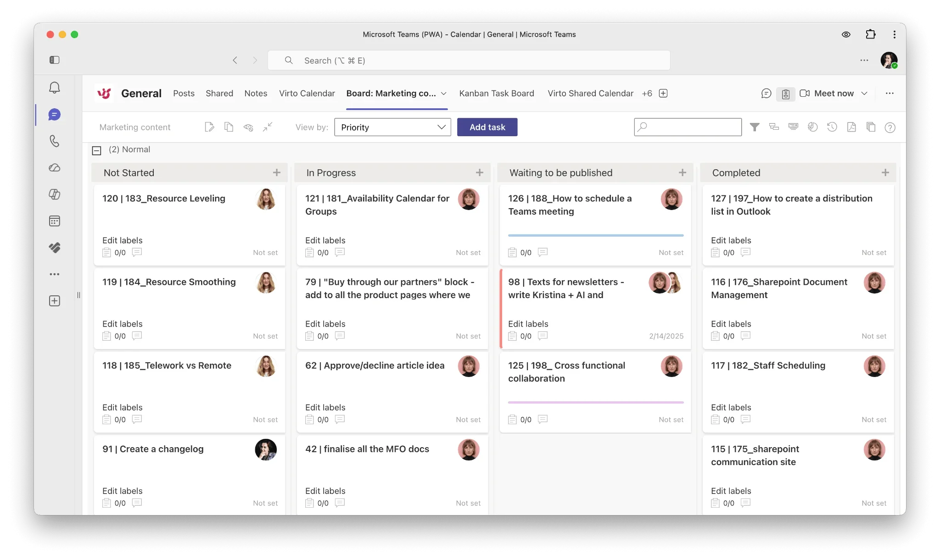The image size is (940, 560).
Task: Toggle the sidebar panel icon at top left
Action: [x=54, y=60]
